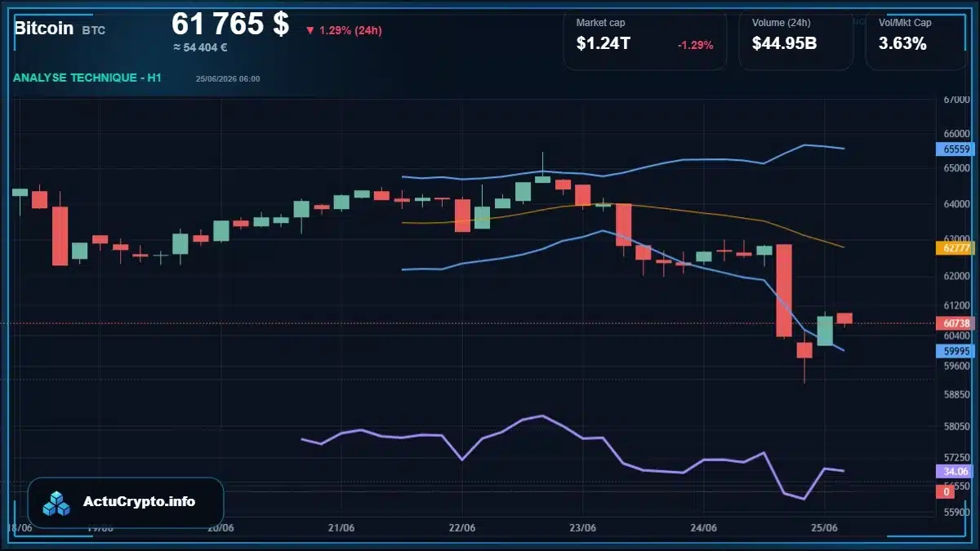Click the blue 59995 lower band price tag
This screenshot has height=551, width=980.
coord(955,351)
